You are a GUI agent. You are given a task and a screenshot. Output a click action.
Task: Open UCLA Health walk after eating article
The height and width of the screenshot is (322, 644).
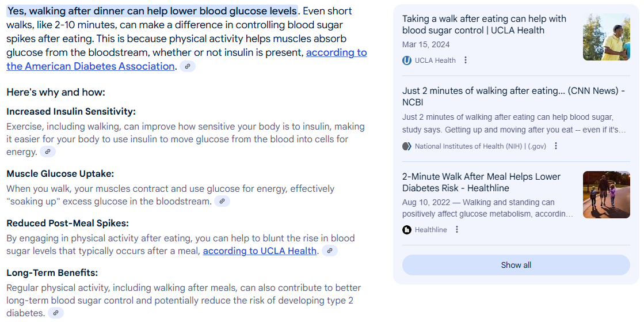[484, 24]
